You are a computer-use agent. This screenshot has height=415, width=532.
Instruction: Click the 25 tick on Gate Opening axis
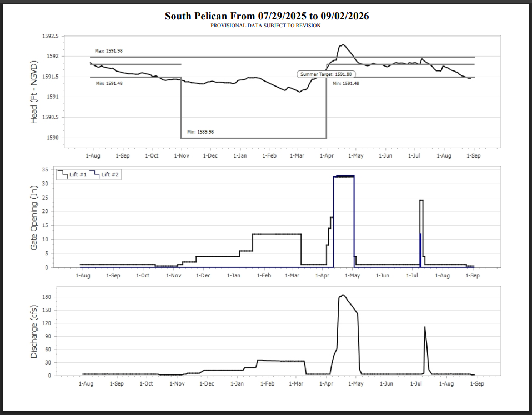point(45,198)
